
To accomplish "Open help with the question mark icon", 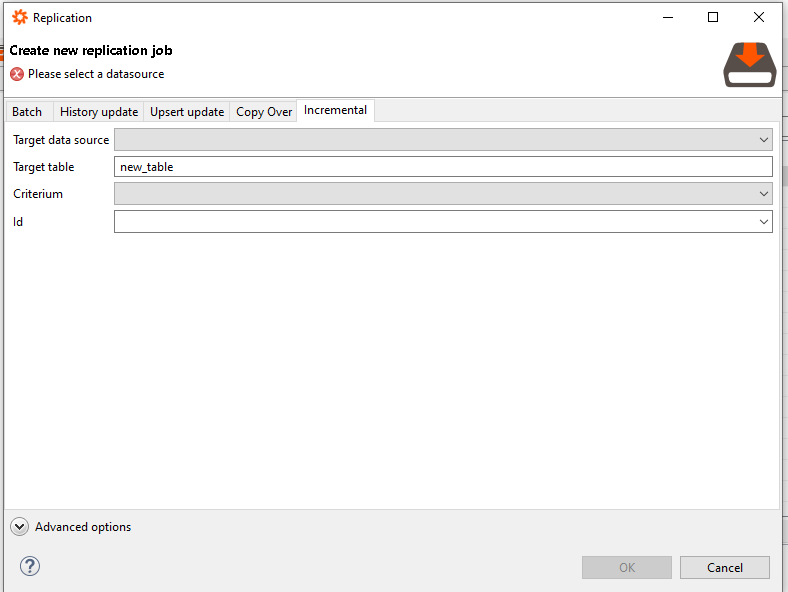I will coord(29,567).
